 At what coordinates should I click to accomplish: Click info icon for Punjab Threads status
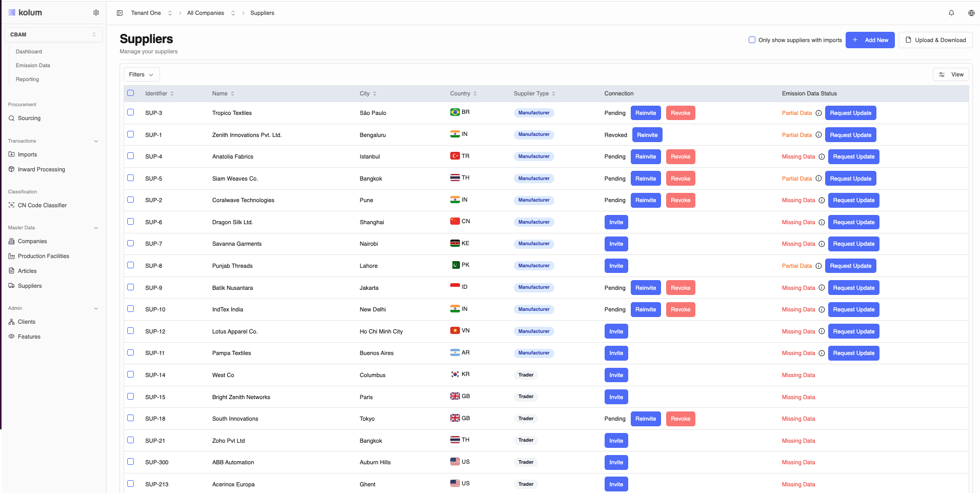point(818,266)
